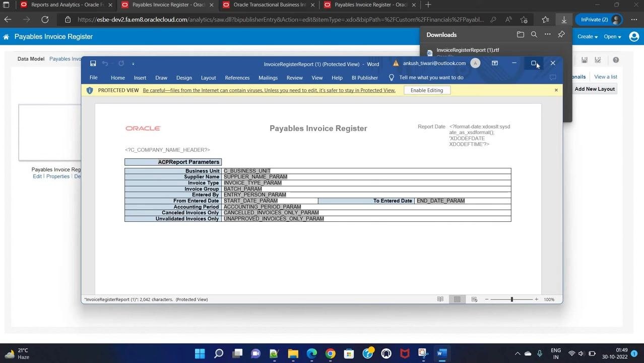Screen dimensions: 644x363
Task: Open a new browser tab
Action: (x=428, y=5)
